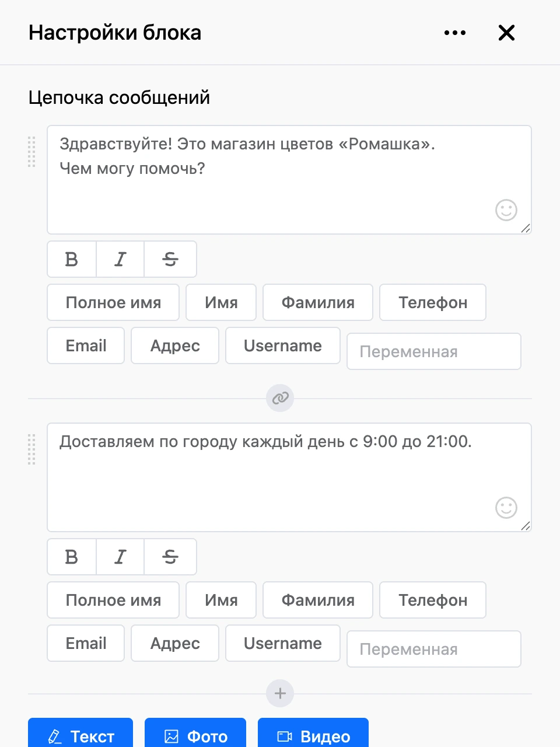The width and height of the screenshot is (560, 747).
Task: Apply italic to the first message
Action: [120, 259]
